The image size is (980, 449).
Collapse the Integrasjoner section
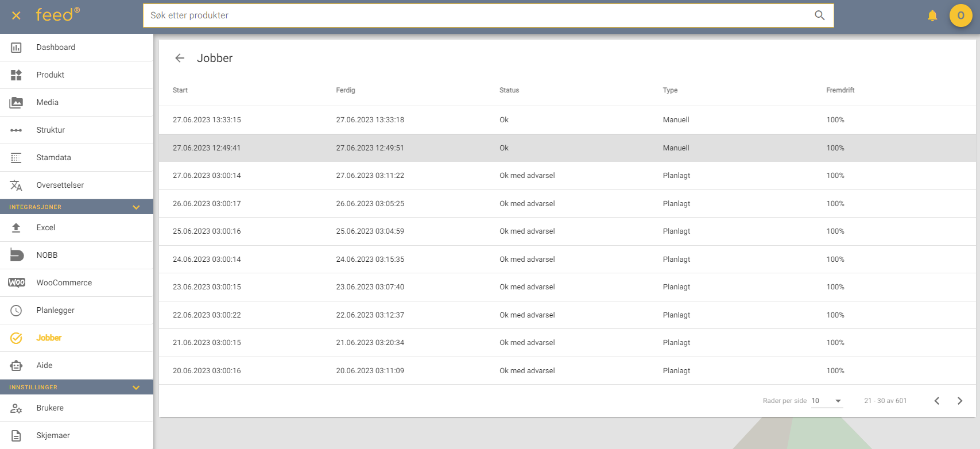point(136,207)
